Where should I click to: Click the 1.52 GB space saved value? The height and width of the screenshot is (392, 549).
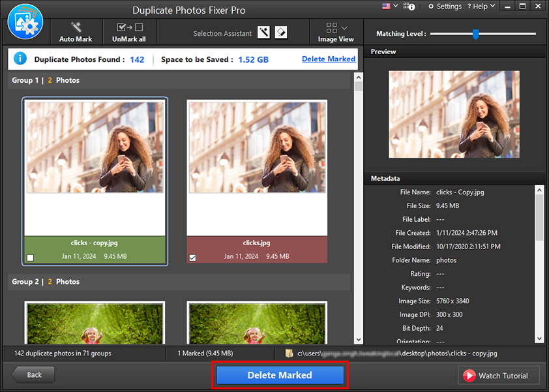[253, 59]
